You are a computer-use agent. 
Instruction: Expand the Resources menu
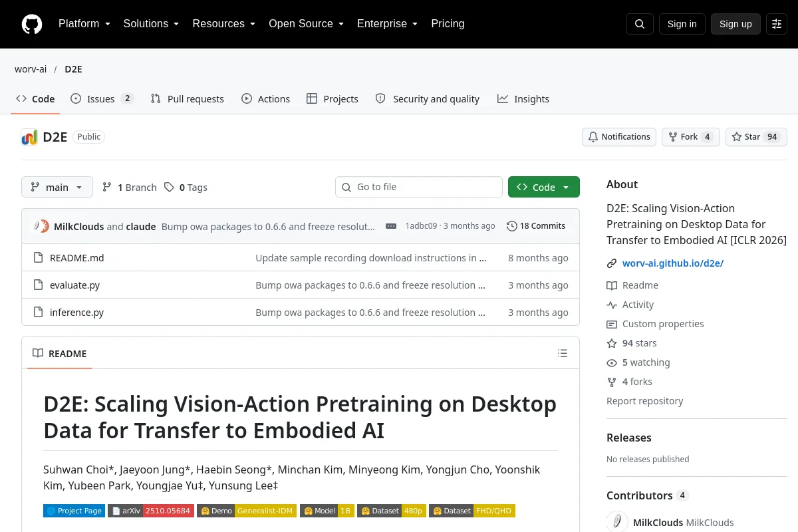coord(224,24)
